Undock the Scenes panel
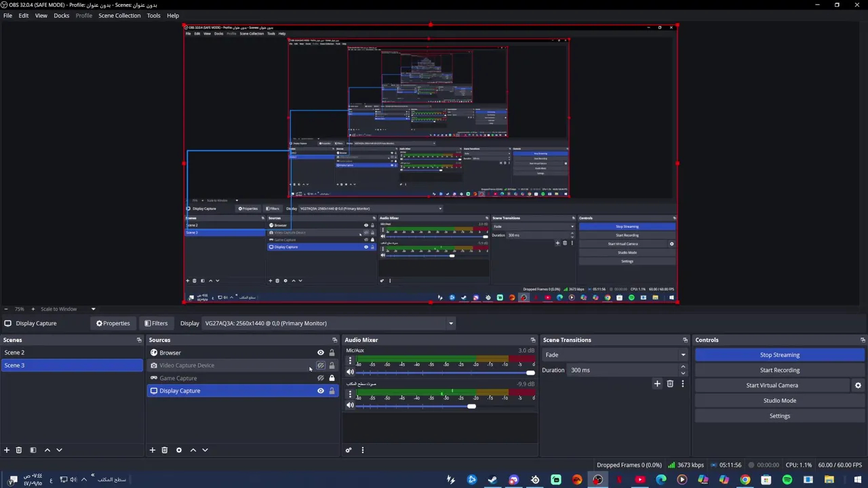Viewport: 868px width, 488px height. point(139,340)
